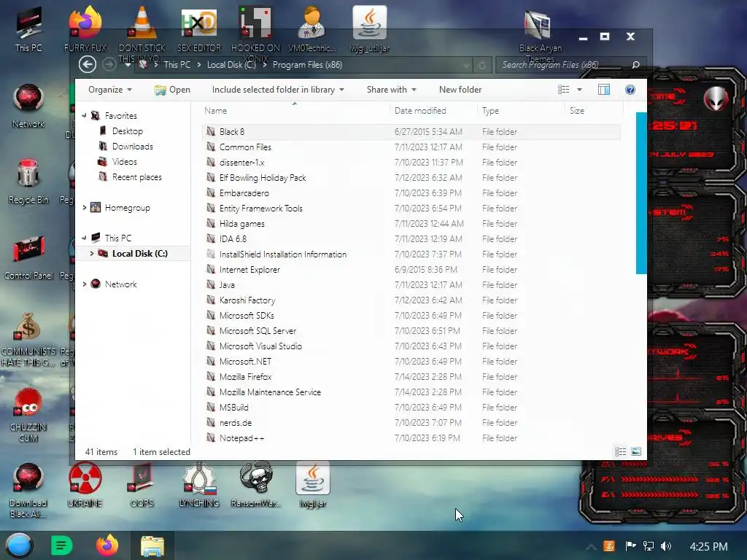The width and height of the screenshot is (747, 560).
Task: Click the Start orb button
Action: [x=19, y=545]
